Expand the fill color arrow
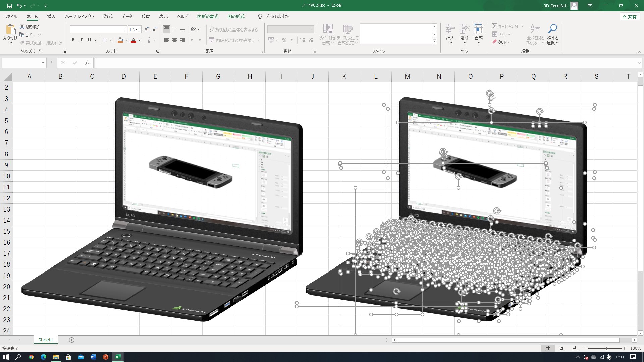The height and width of the screenshot is (362, 644). pyautogui.click(x=126, y=40)
